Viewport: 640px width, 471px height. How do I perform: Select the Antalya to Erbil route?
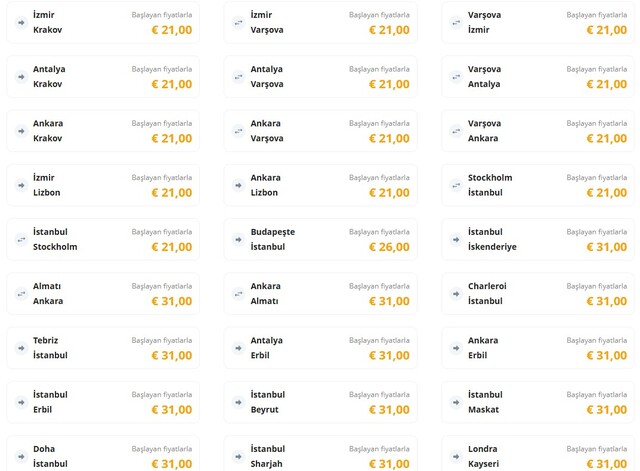tap(320, 348)
